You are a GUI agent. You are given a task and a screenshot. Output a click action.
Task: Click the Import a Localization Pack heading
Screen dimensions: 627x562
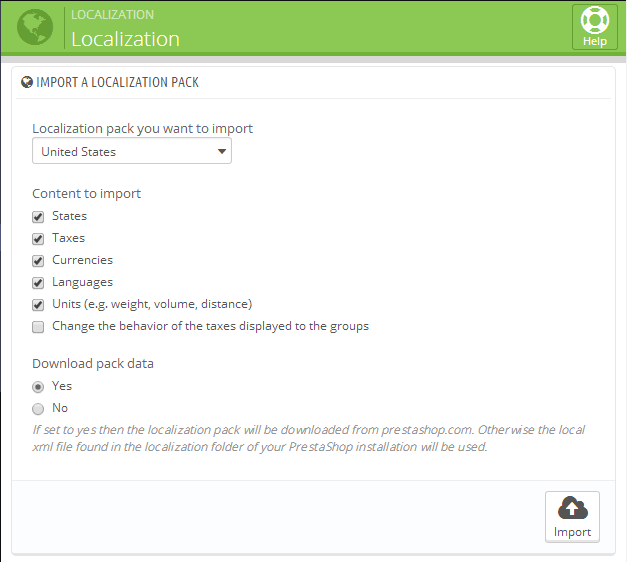click(117, 82)
